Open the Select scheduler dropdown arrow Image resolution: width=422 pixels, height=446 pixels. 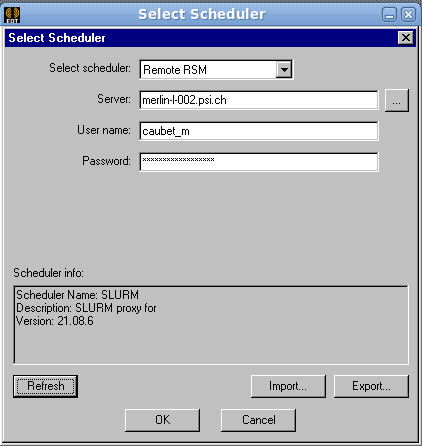click(284, 70)
